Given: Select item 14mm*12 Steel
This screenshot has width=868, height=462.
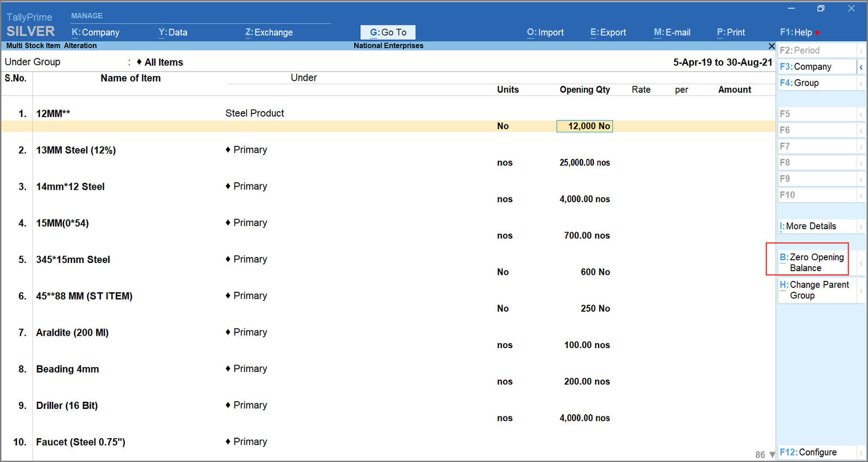Looking at the screenshot, I should [x=71, y=187].
